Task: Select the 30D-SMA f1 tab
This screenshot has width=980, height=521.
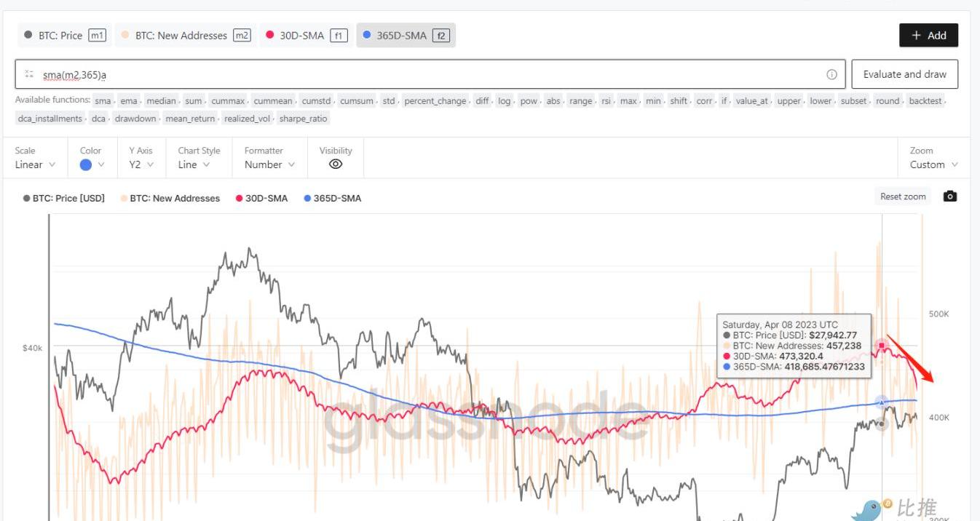Action: [x=307, y=35]
